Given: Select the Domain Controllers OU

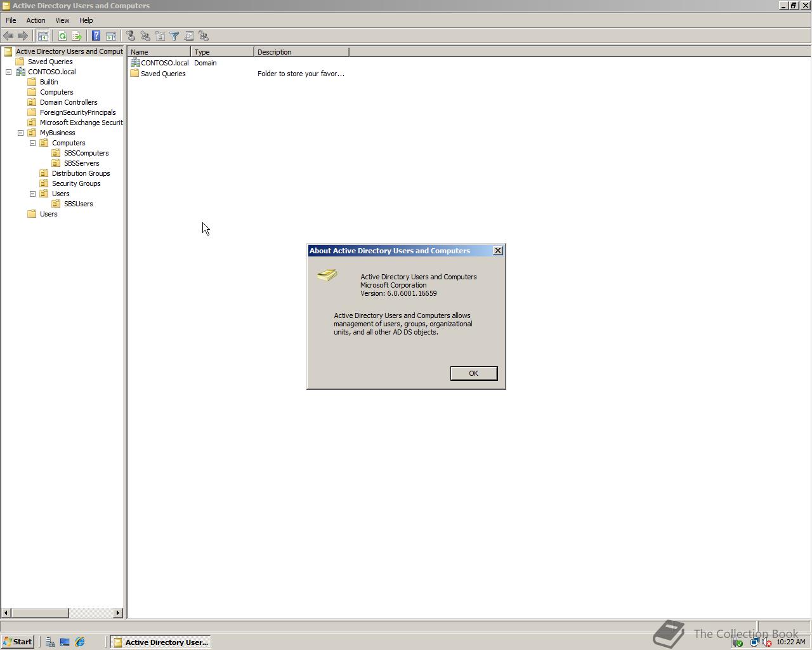Looking at the screenshot, I should pyautogui.click(x=69, y=102).
